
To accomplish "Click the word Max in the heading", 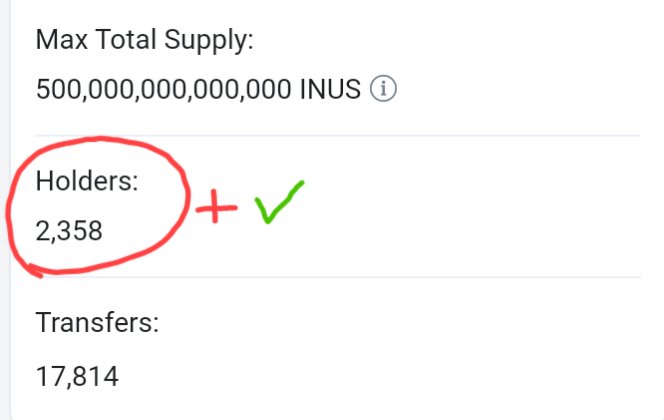I will pos(62,40).
